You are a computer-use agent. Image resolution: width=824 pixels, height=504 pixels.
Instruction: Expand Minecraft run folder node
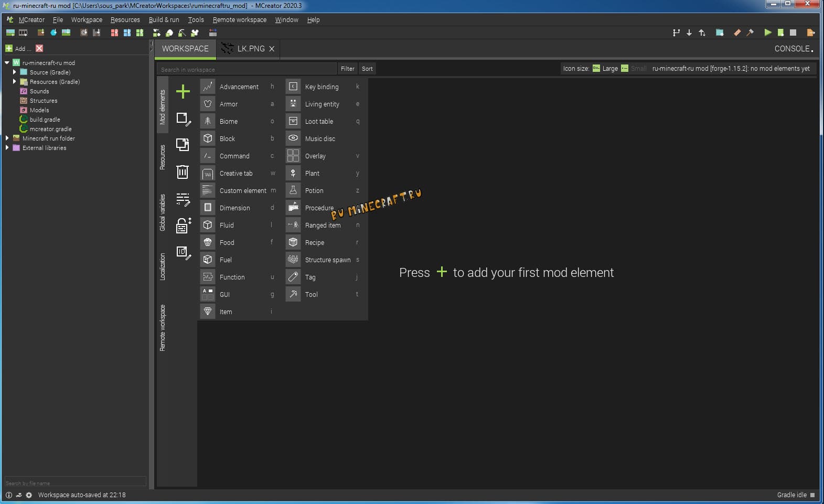pos(7,138)
